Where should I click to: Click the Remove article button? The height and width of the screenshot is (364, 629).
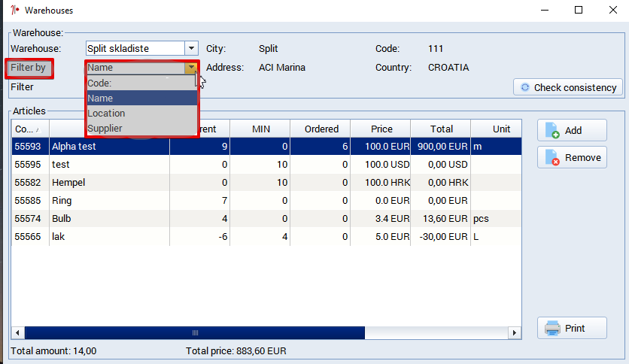(x=572, y=157)
